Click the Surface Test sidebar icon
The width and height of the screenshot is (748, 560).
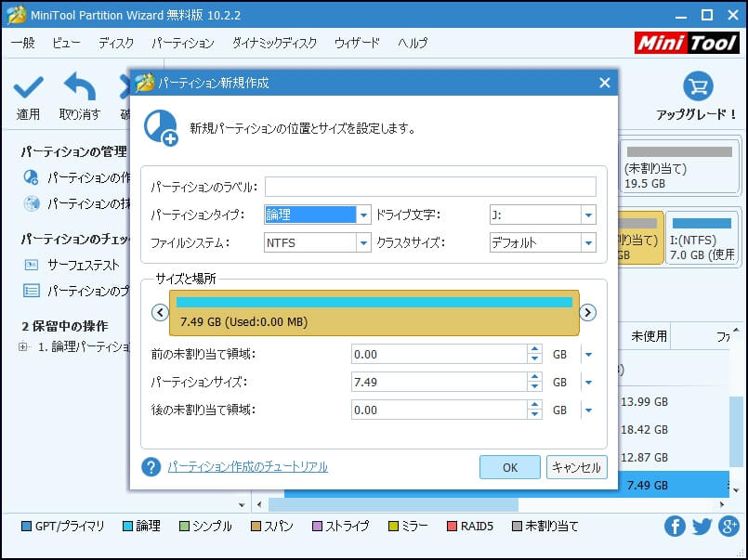pos(32,265)
